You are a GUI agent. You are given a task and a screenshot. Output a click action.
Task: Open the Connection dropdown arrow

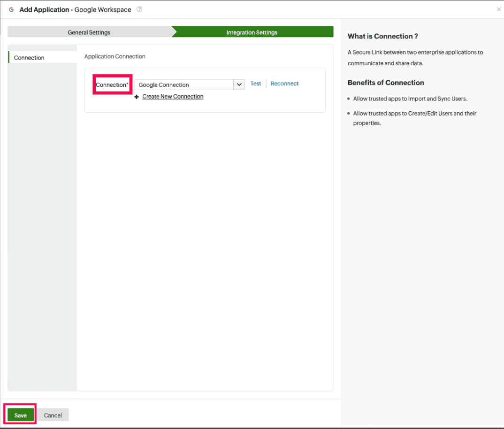tap(239, 84)
